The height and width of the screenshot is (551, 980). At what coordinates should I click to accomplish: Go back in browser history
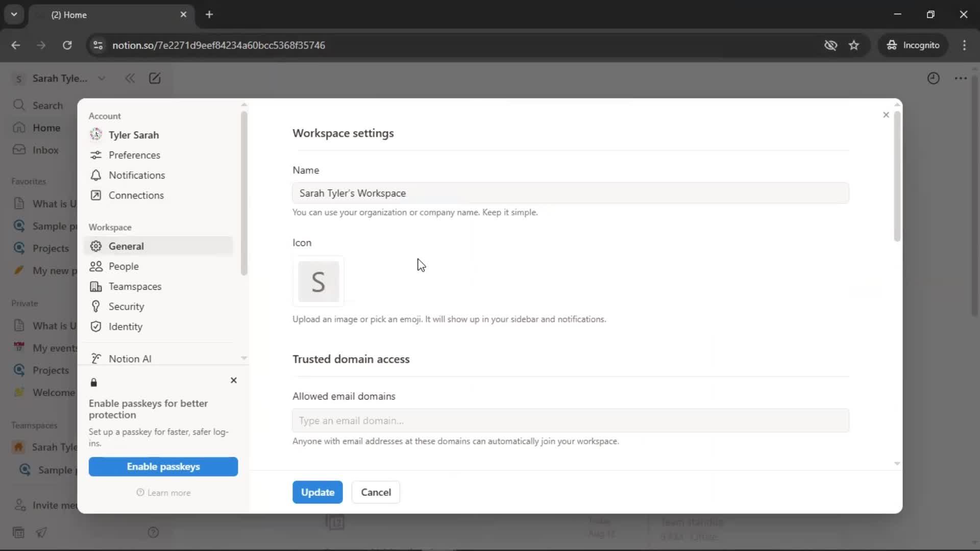tap(16, 45)
